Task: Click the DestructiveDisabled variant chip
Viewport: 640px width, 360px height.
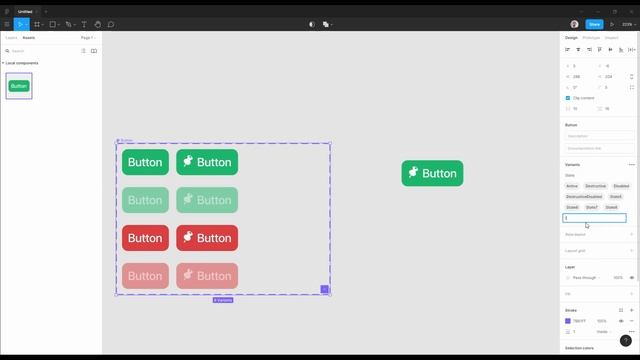Action: (584, 196)
